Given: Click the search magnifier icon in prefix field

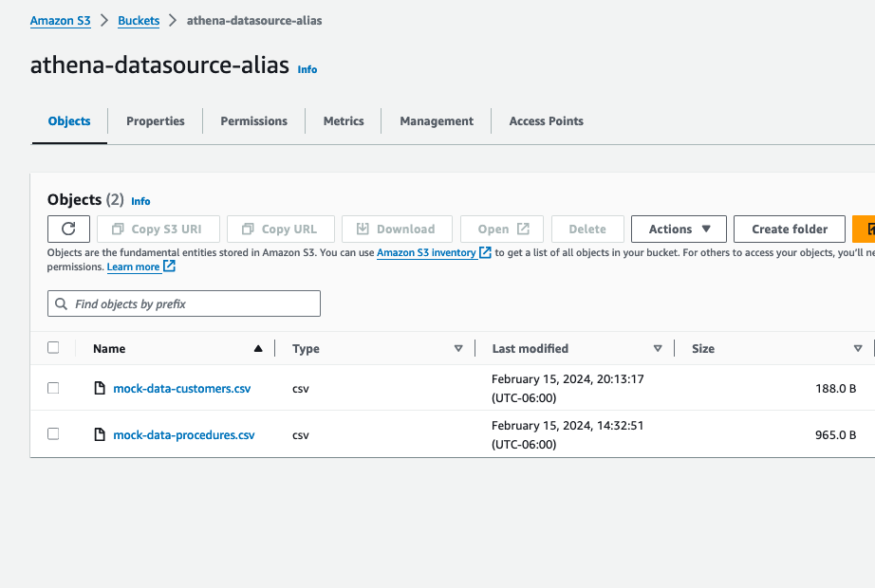Looking at the screenshot, I should 62,303.
